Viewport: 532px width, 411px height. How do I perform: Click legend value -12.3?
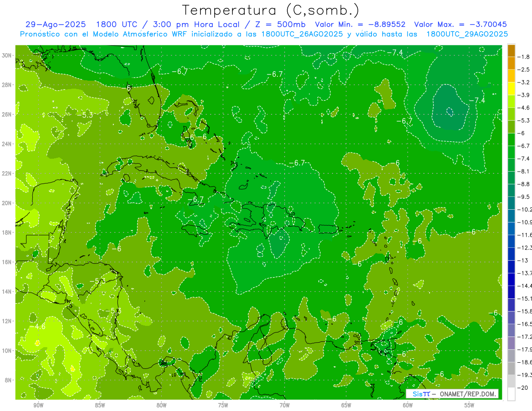[x=525, y=247]
